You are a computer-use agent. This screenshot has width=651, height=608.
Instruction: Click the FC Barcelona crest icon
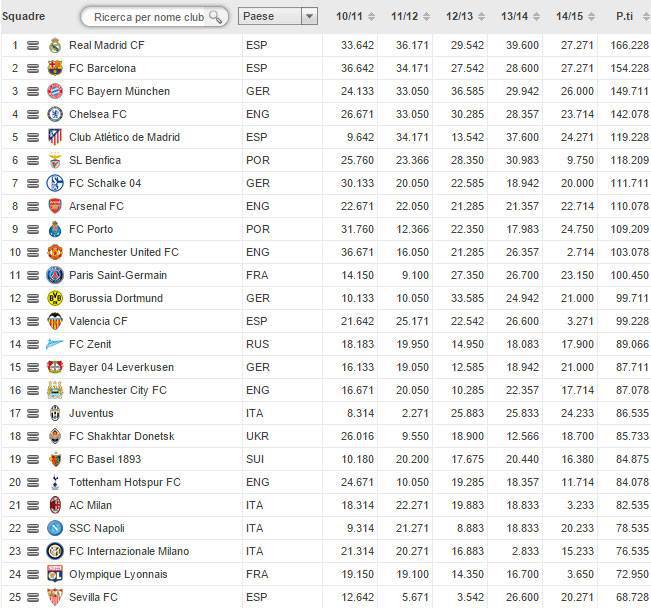(55, 68)
